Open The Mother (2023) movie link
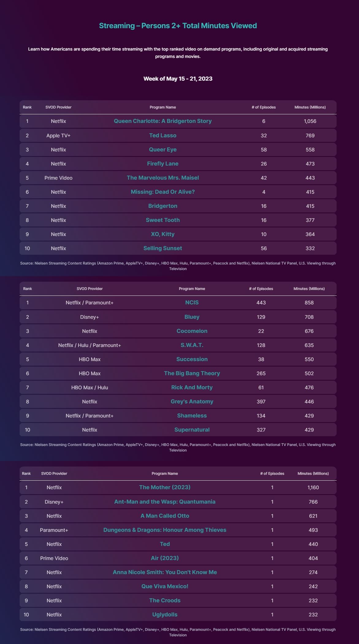 (165, 487)
